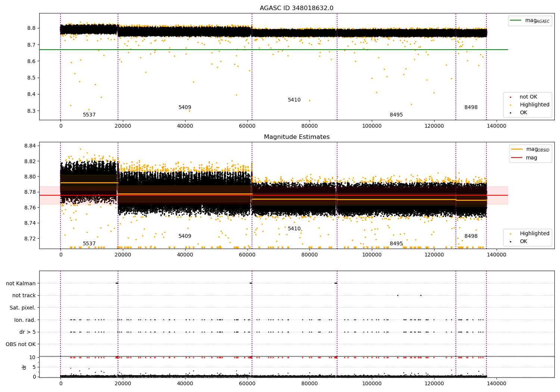Click the 'not track' row label

pos(24,296)
